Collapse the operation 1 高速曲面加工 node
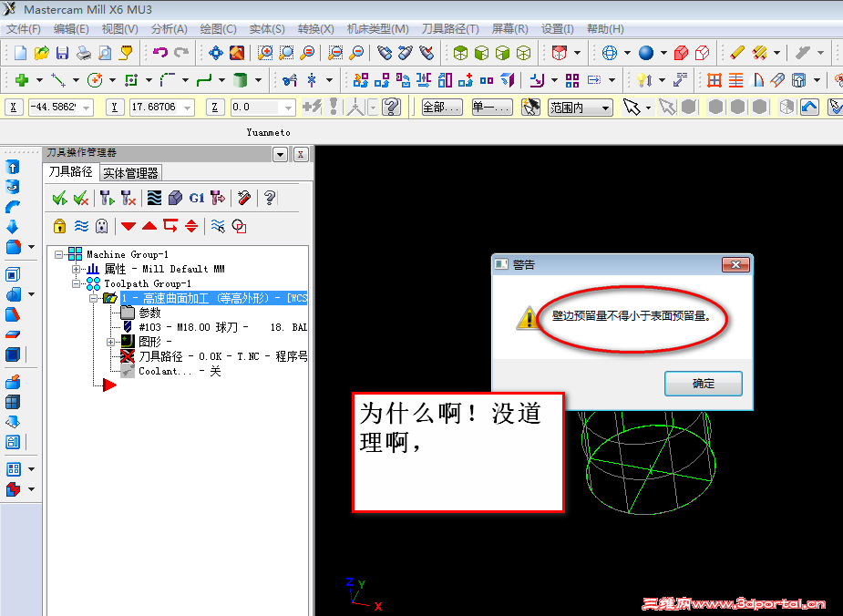The height and width of the screenshot is (616, 843). pyautogui.click(x=93, y=298)
